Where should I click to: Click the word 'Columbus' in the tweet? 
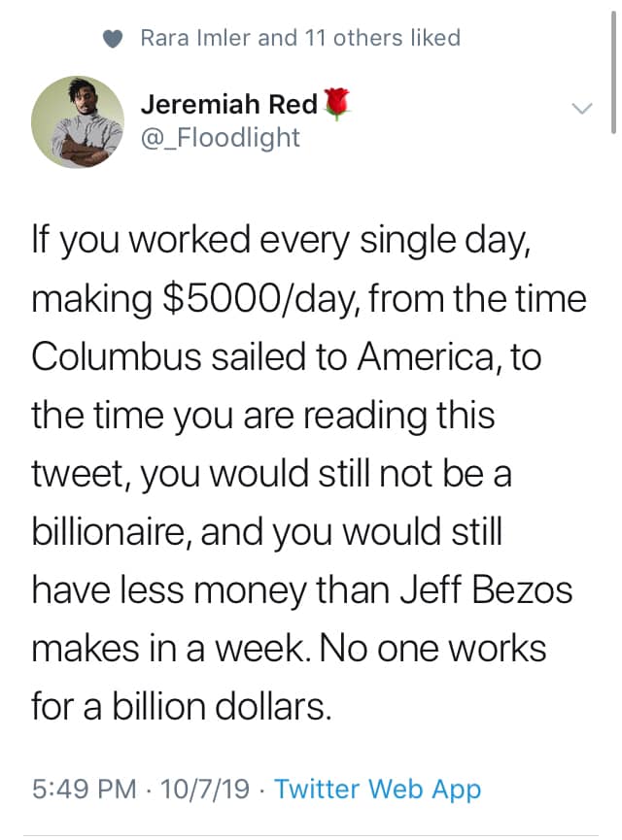pos(117,356)
